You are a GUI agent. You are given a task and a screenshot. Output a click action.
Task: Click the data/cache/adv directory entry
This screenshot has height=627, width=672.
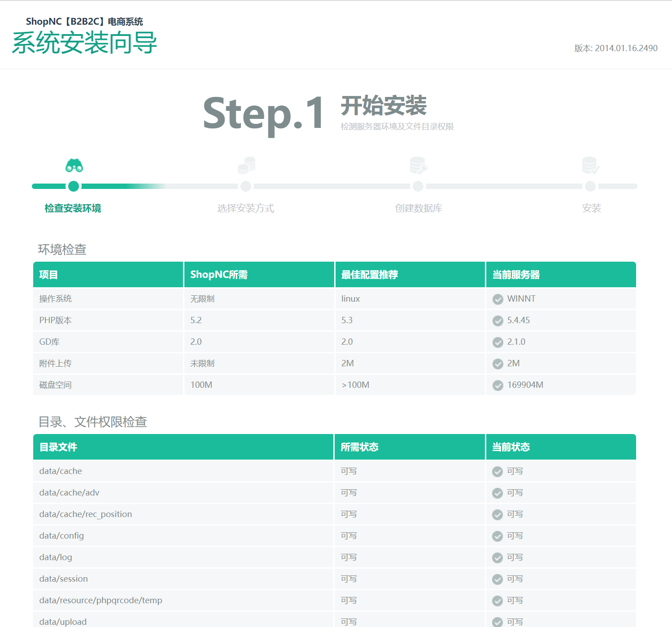(69, 493)
